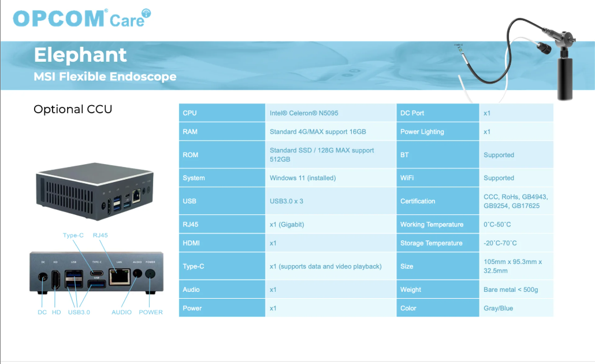Select the USB3.0 x 3 cell
This screenshot has width=595, height=364.
[x=330, y=201]
